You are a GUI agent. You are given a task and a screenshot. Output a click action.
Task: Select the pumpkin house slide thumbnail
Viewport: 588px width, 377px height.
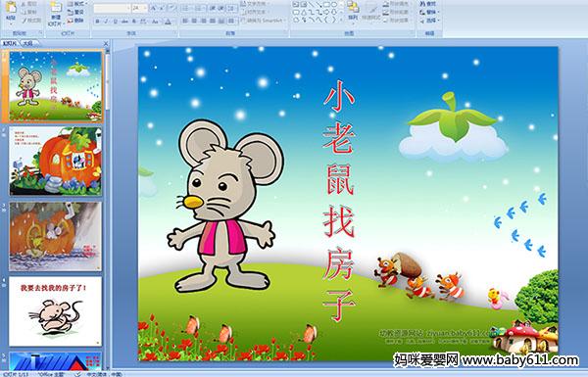pyautogui.click(x=56, y=162)
